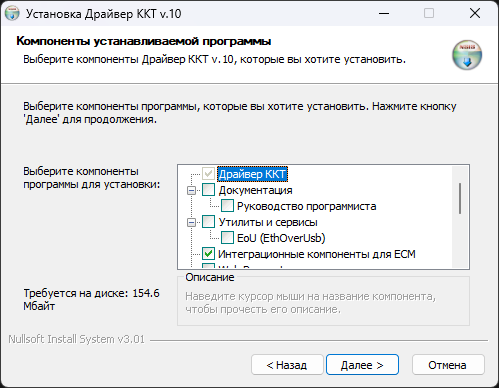This screenshot has width=499, height=388.
Task: Click the NSIS installer logo in header
Action: 467,55
